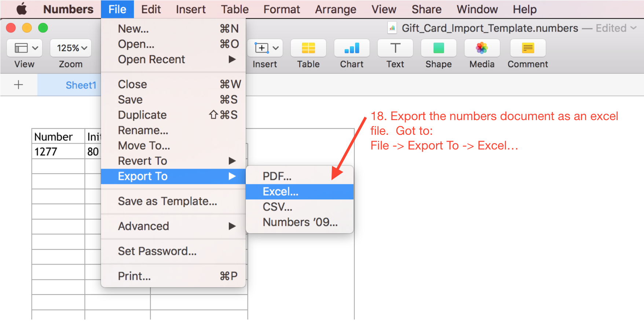Select cell containing 1277
The height and width of the screenshot is (321, 644).
[x=58, y=151]
